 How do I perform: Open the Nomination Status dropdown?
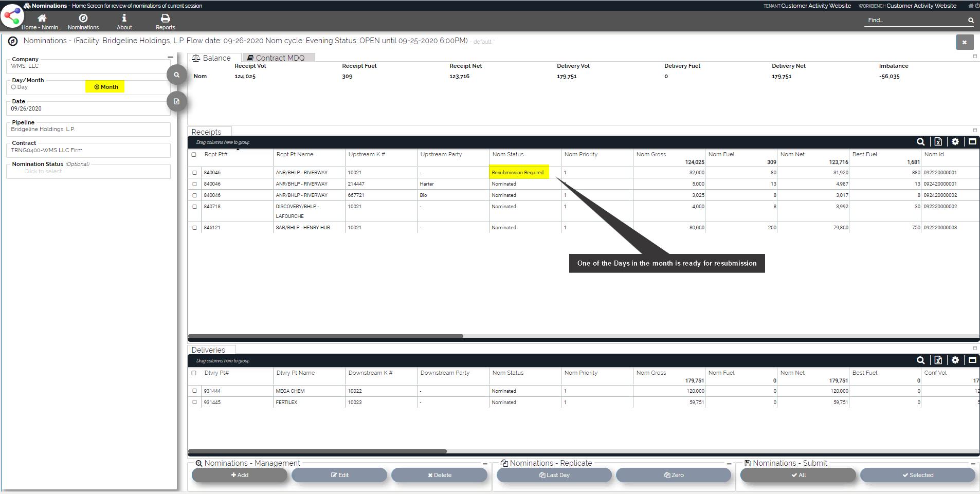(x=88, y=172)
